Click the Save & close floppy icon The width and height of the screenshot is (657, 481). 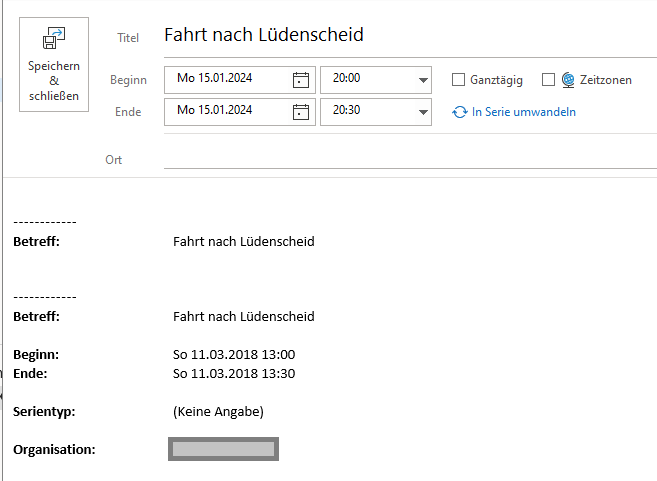(53, 40)
